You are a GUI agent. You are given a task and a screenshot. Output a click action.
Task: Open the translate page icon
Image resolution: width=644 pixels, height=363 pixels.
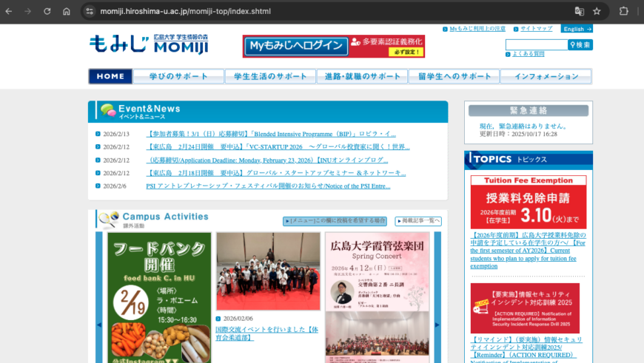tap(580, 11)
